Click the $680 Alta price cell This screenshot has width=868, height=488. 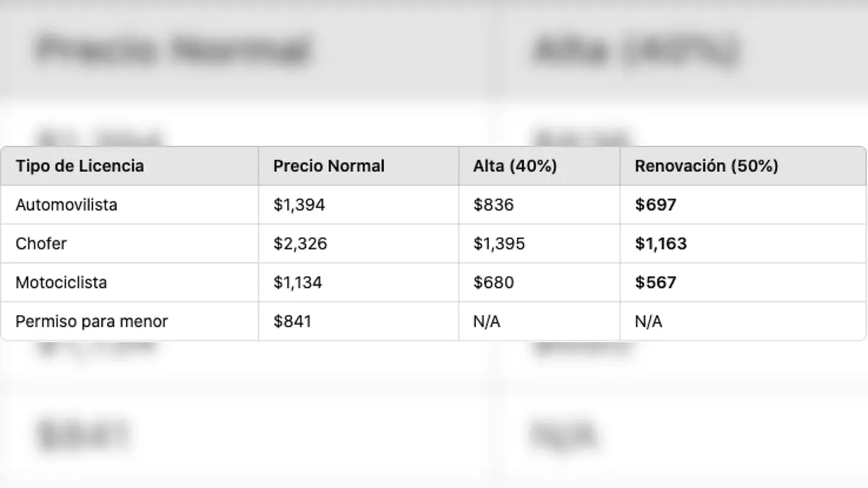493,282
